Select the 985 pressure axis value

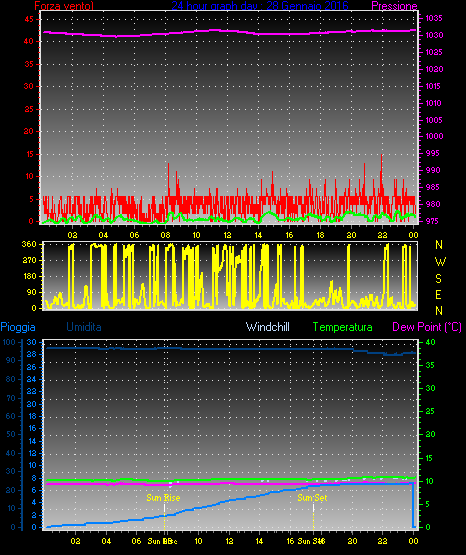(x=434, y=187)
